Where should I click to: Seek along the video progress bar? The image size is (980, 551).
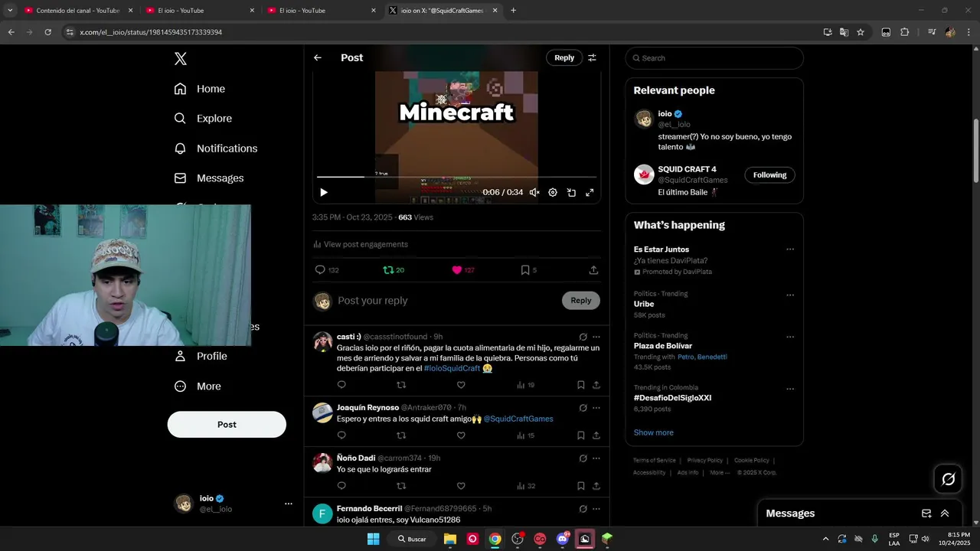pyautogui.click(x=456, y=177)
